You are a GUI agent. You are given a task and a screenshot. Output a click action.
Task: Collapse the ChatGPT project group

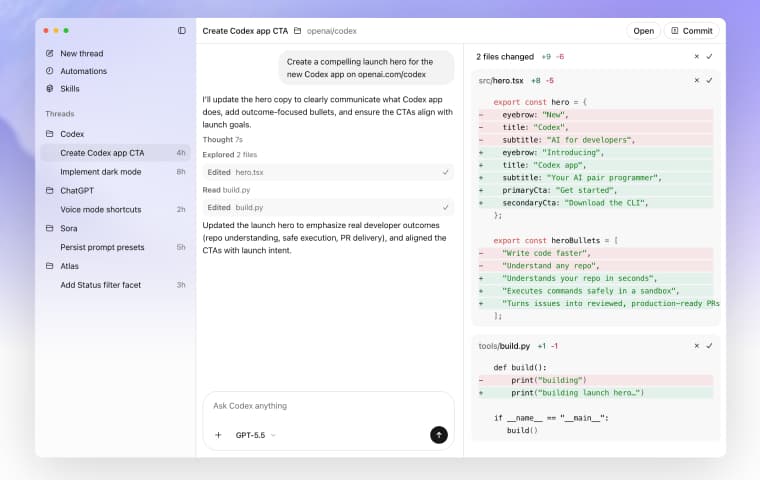click(x=77, y=191)
